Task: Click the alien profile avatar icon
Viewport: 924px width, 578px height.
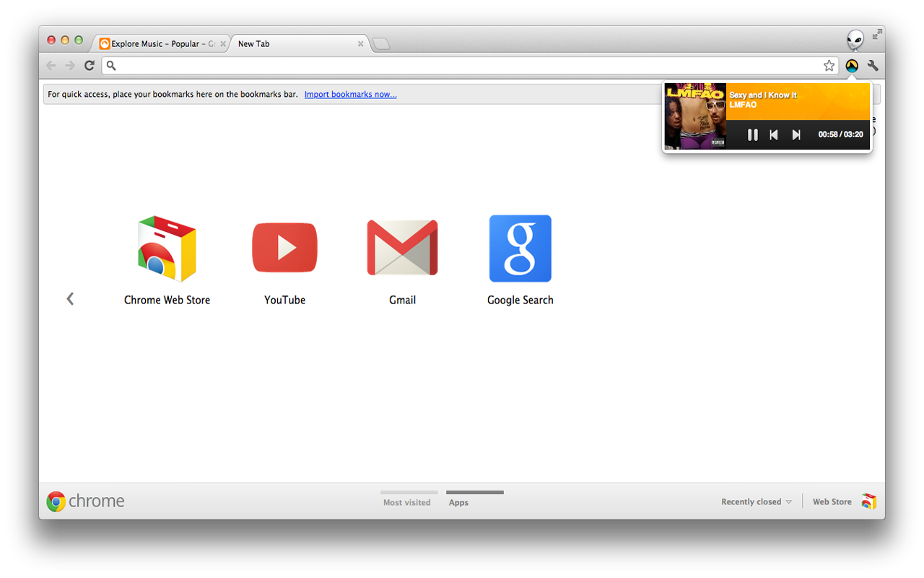Action: point(855,40)
